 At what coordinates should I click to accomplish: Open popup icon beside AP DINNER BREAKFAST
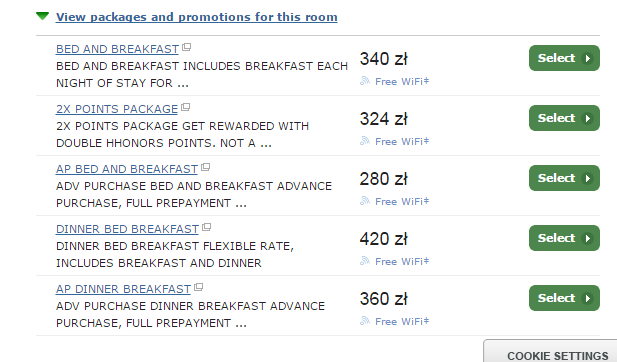pos(199,287)
